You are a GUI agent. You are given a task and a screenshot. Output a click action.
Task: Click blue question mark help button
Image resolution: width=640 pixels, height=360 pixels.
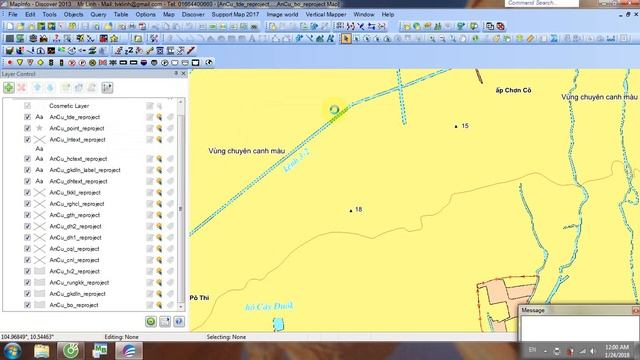179,322
